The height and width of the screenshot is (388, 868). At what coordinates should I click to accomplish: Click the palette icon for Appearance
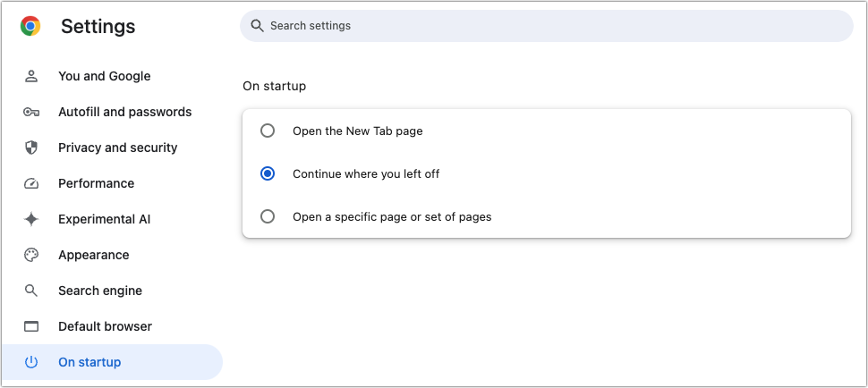tap(31, 255)
